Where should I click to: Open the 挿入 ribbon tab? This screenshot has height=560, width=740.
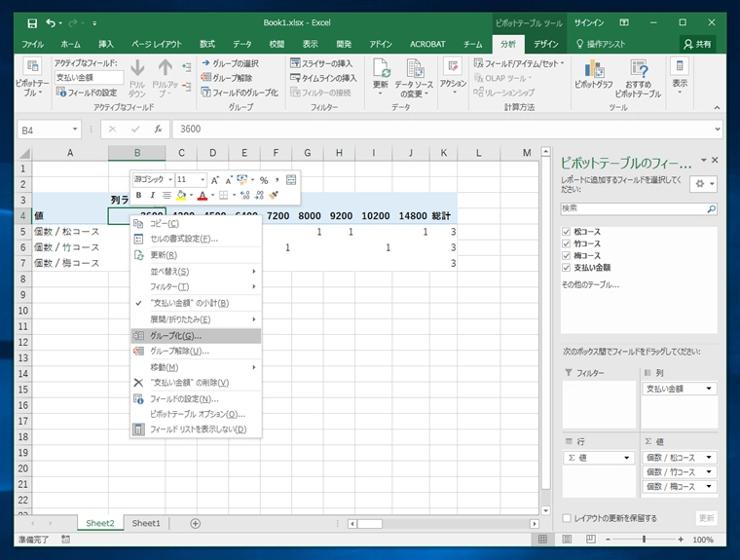point(106,44)
